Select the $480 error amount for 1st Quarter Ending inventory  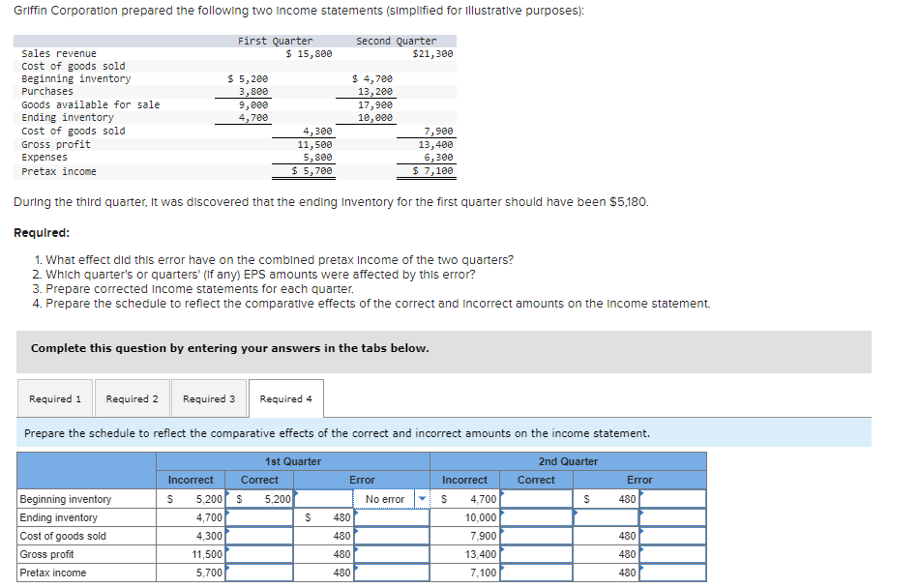click(322, 516)
